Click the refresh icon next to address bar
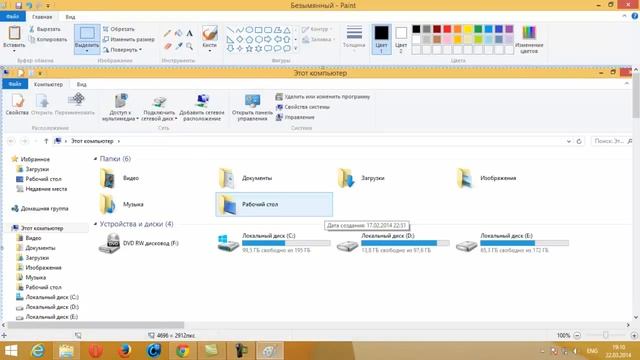This screenshot has height=360, width=640. [x=579, y=141]
